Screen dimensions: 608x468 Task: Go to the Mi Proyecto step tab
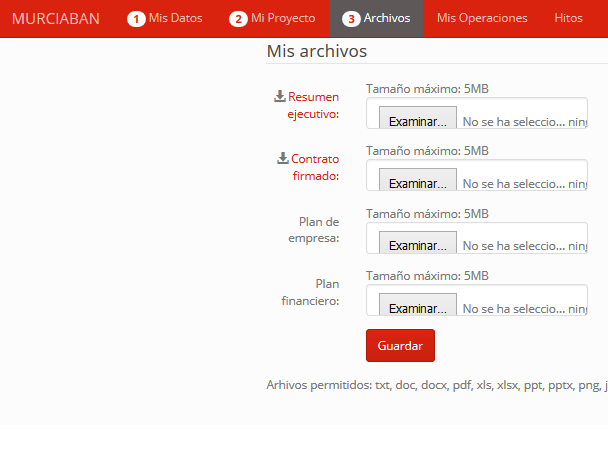pyautogui.click(x=272, y=18)
